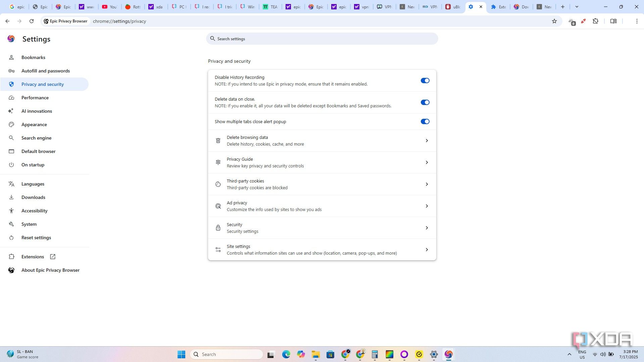The width and height of the screenshot is (644, 362).
Task: Open Windows Settings gear in taskbar
Action: [434, 354]
